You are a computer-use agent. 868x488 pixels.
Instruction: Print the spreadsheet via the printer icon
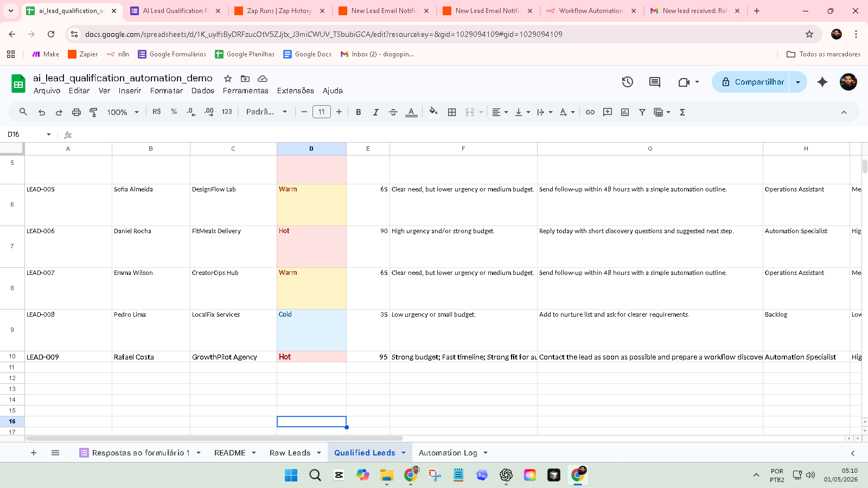click(76, 112)
